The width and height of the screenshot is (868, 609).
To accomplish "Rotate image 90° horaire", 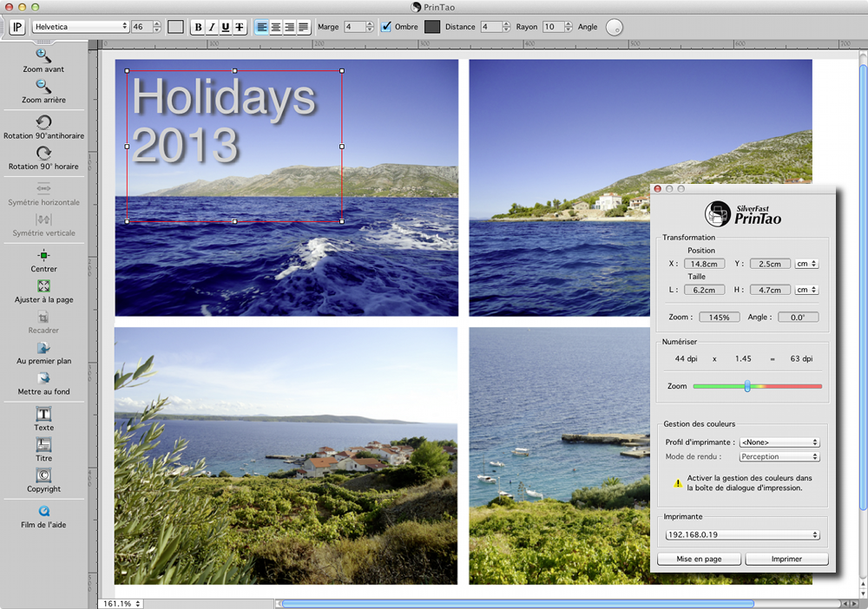I will [x=43, y=154].
